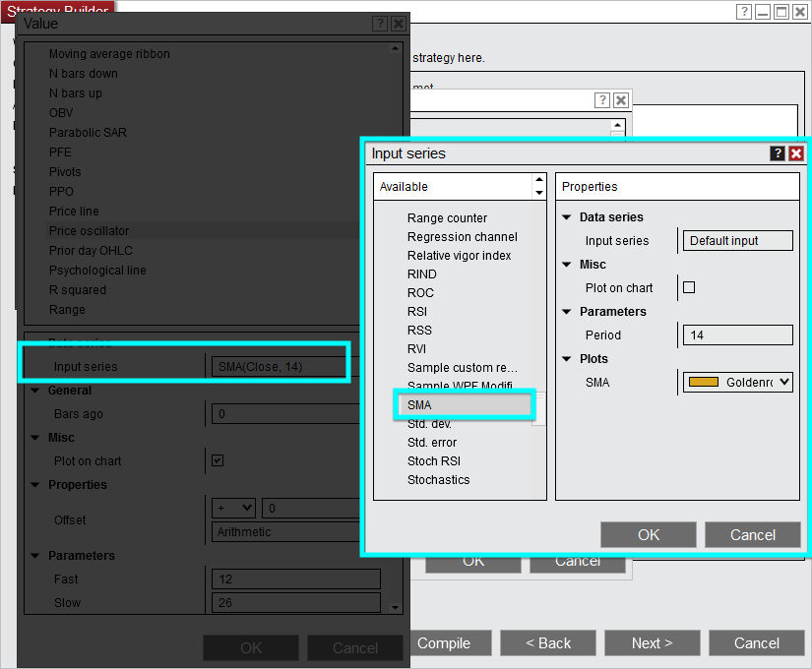Click the Next > button
The image size is (812, 669).
point(652,643)
